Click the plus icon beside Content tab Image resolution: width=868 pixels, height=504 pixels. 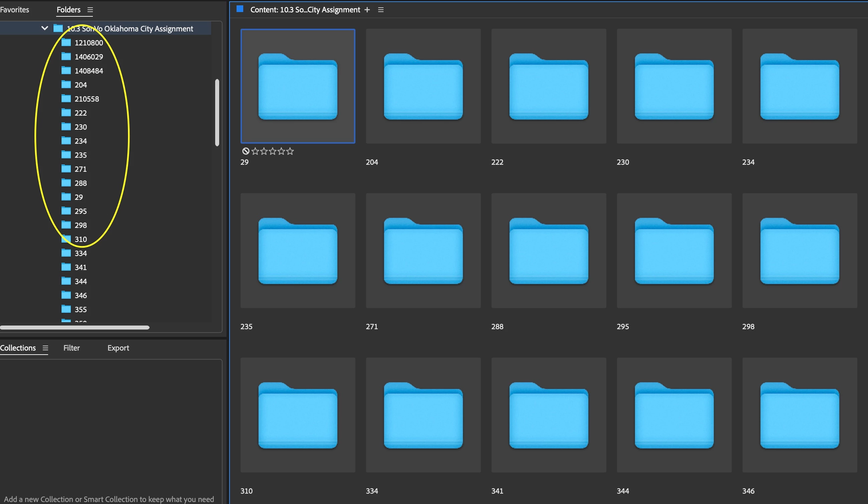[x=367, y=10]
